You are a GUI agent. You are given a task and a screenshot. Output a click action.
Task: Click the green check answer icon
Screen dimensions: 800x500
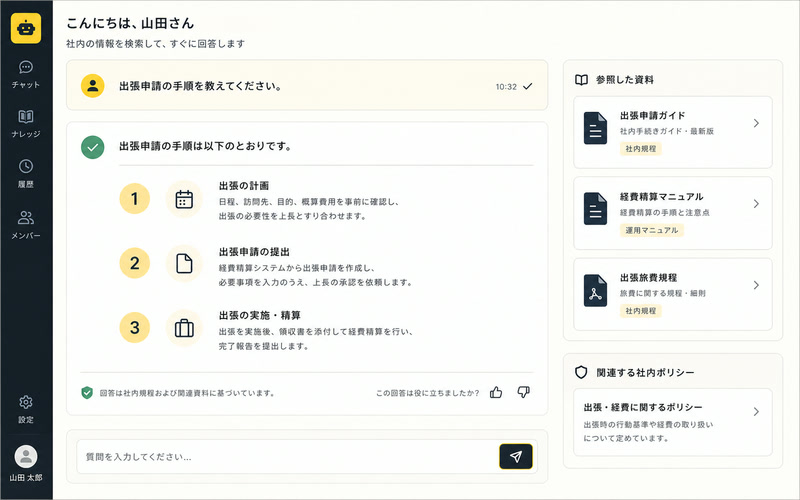[x=93, y=147]
